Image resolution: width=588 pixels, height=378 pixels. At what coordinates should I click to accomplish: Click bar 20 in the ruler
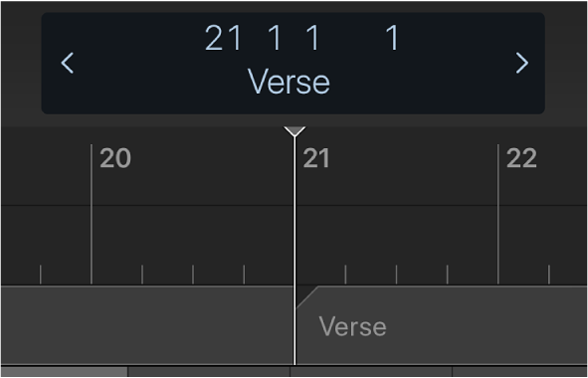pyautogui.click(x=115, y=158)
